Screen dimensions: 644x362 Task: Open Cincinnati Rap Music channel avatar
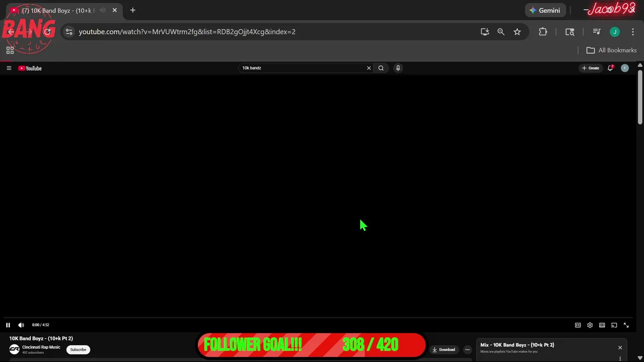coord(14,349)
